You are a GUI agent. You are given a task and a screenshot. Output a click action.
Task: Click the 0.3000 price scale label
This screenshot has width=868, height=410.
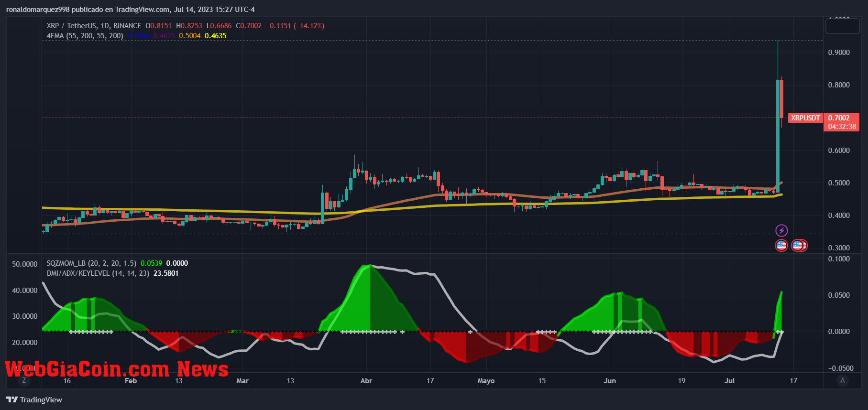pyautogui.click(x=839, y=248)
